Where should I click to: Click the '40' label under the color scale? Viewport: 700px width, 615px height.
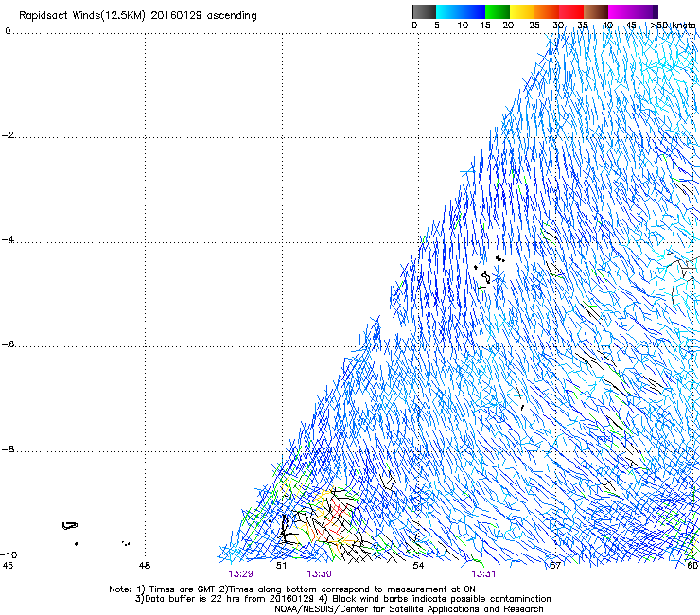coord(607,26)
